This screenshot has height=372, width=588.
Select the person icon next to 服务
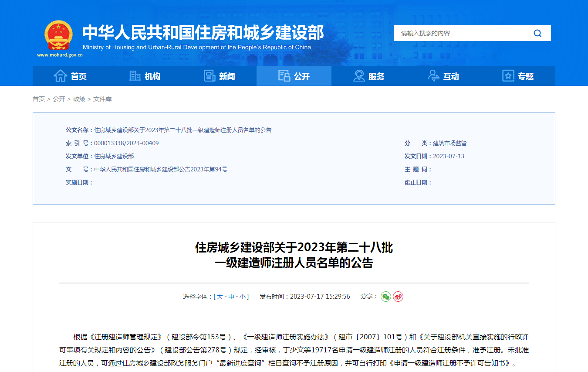coord(359,76)
